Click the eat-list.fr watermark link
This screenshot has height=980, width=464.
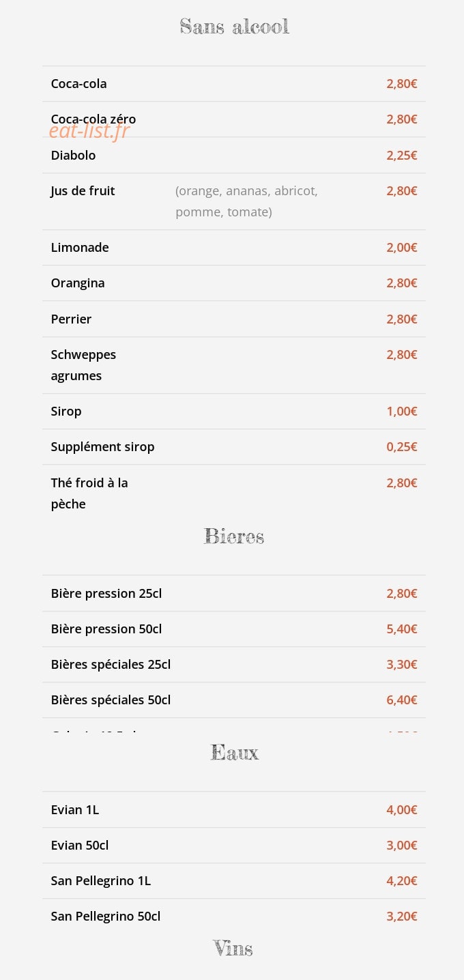click(x=89, y=130)
